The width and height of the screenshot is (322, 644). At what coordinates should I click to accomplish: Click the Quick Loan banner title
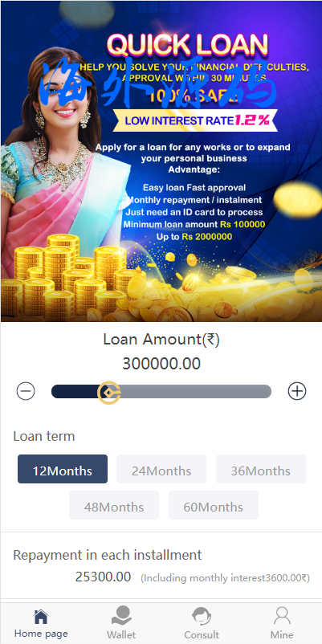187,45
